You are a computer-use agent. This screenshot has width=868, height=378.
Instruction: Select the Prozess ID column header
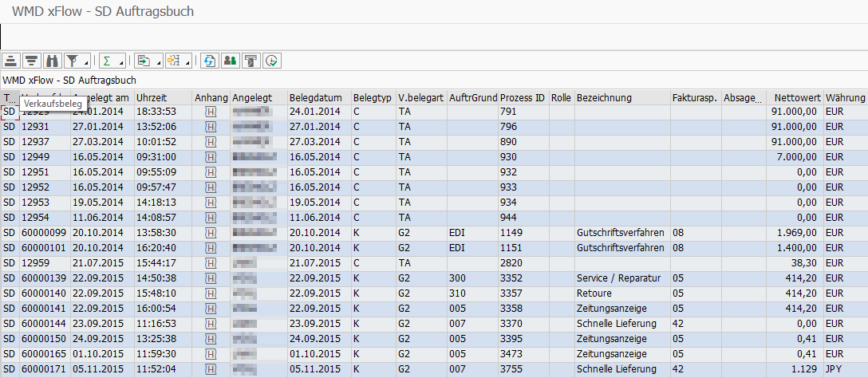click(x=523, y=97)
